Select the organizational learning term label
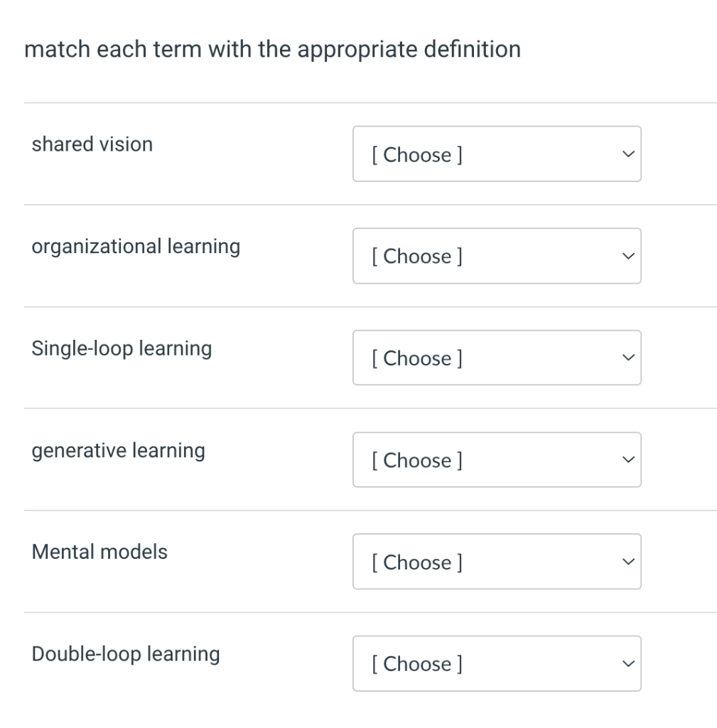This screenshot has height=728, width=717. (135, 246)
